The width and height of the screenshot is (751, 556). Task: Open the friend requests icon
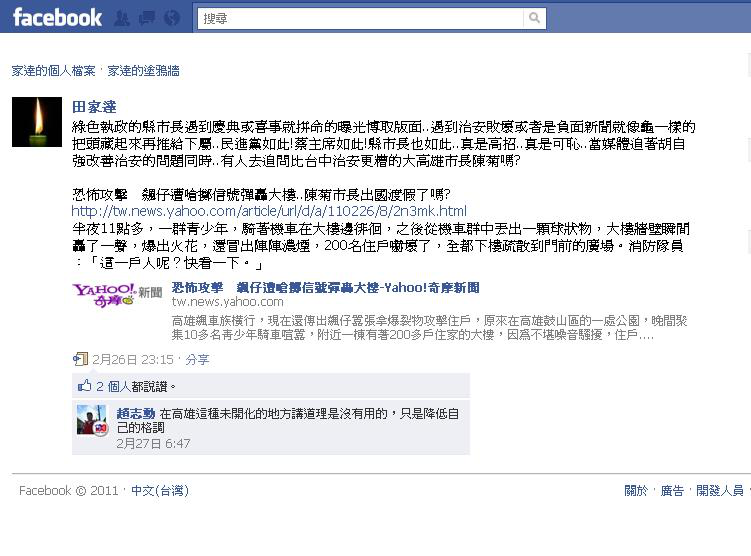pos(122,18)
